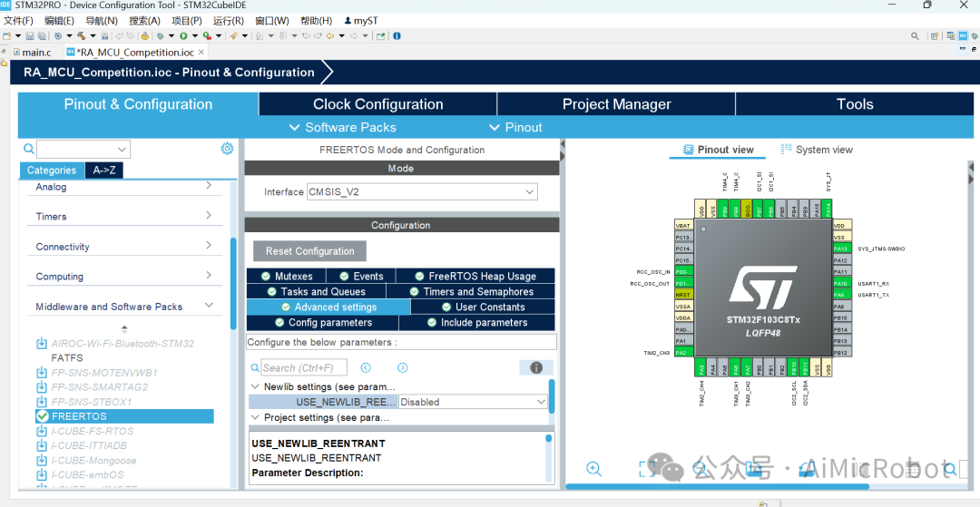Click the New file toolbar icon
980x507 pixels.
point(6,36)
